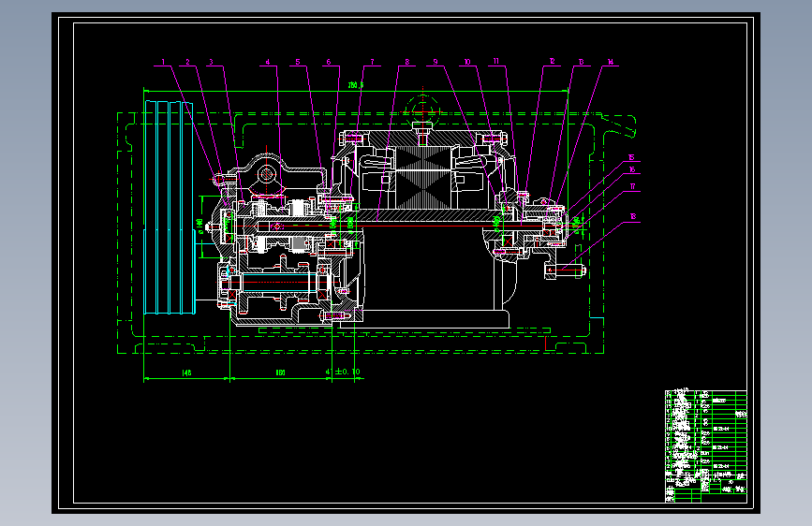Image resolution: width=812 pixels, height=526 pixels.
Task: Click the magenta callout number 14
Action: click(610, 62)
